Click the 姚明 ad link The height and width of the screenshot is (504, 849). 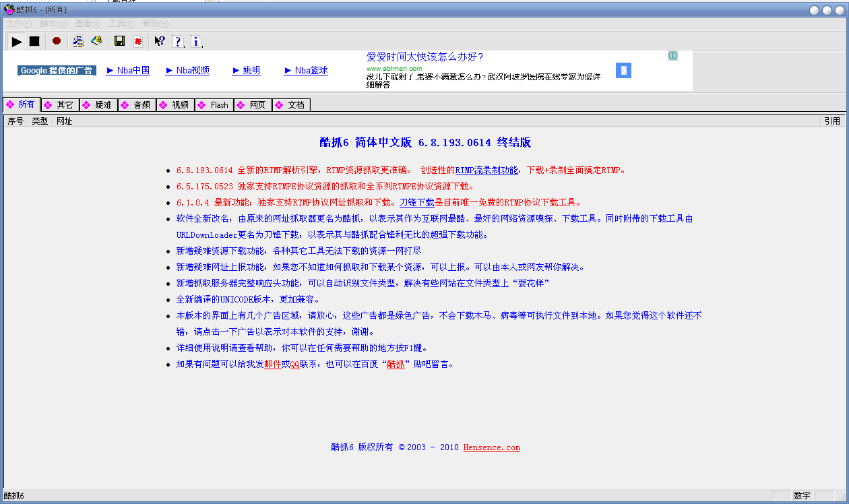pyautogui.click(x=246, y=70)
